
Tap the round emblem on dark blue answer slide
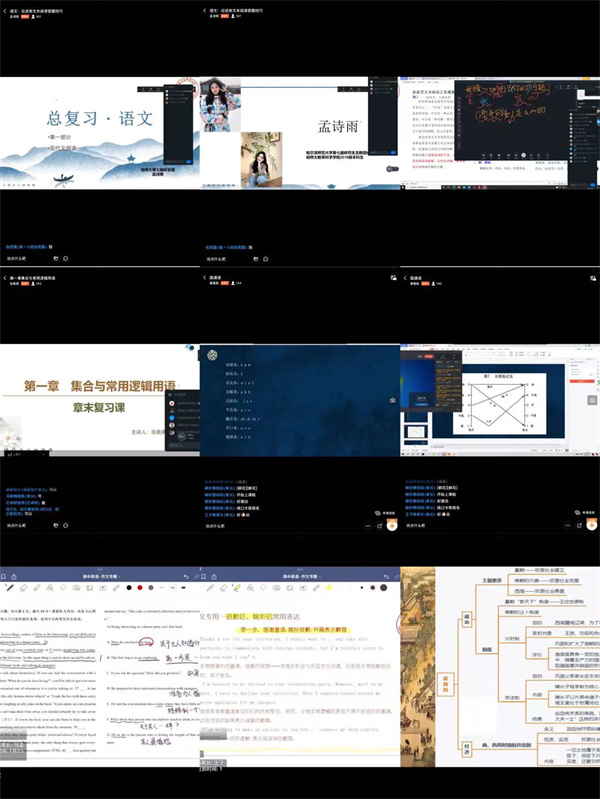click(212, 355)
